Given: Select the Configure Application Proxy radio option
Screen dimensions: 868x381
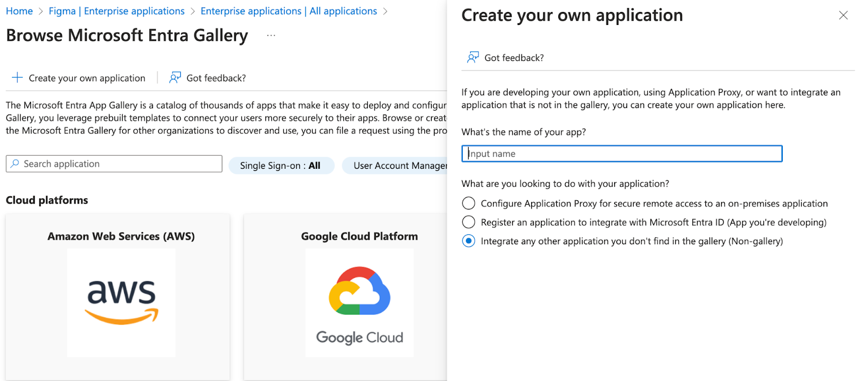Looking at the screenshot, I should click(x=468, y=203).
